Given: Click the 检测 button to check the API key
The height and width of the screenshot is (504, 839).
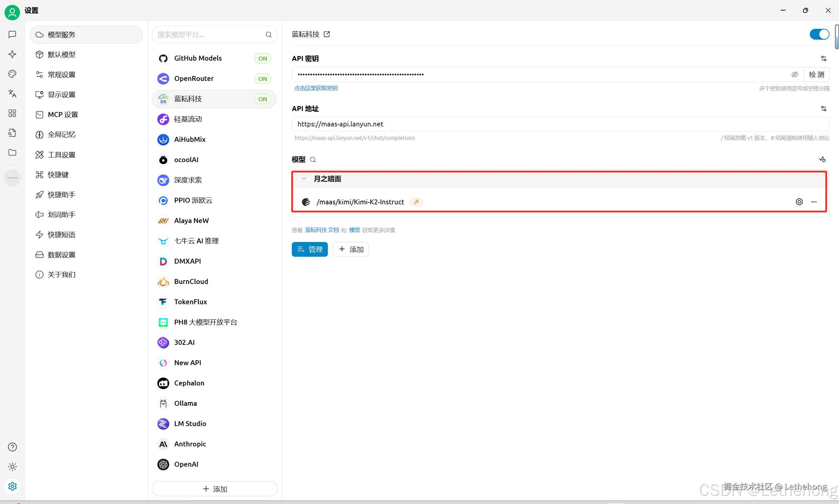Looking at the screenshot, I should pyautogui.click(x=816, y=74).
